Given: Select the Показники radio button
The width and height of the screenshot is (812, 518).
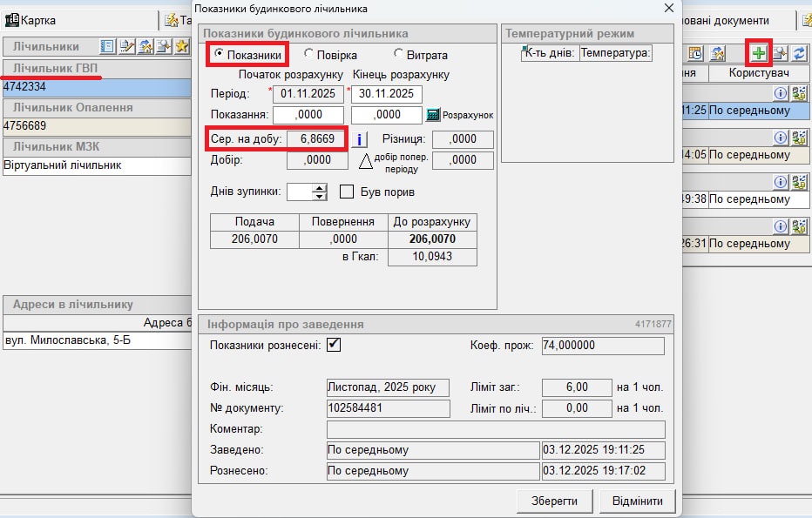Looking at the screenshot, I should [220, 55].
